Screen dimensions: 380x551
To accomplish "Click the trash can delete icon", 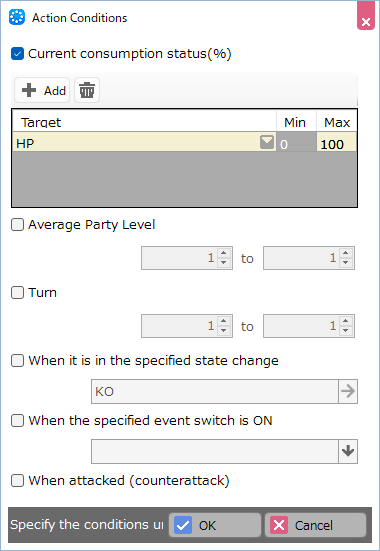I will click(x=87, y=90).
